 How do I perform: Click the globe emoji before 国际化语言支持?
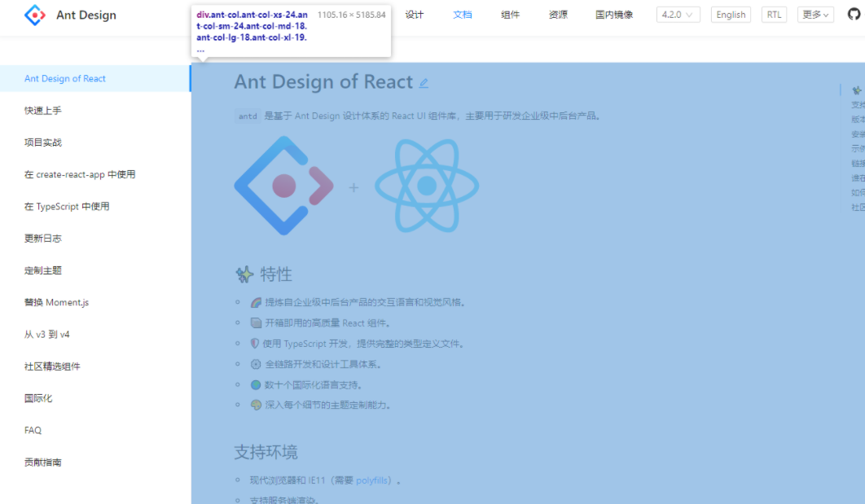tap(256, 385)
